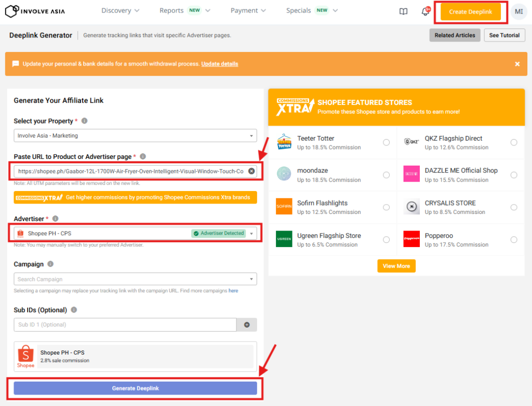
Task: Click the Update details link
Action: [x=219, y=64]
